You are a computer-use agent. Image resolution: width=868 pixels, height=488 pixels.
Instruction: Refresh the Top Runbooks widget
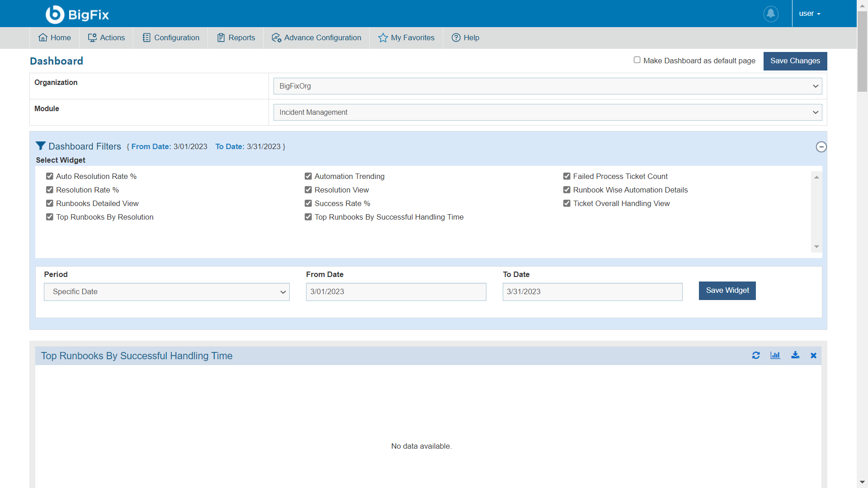(x=756, y=356)
